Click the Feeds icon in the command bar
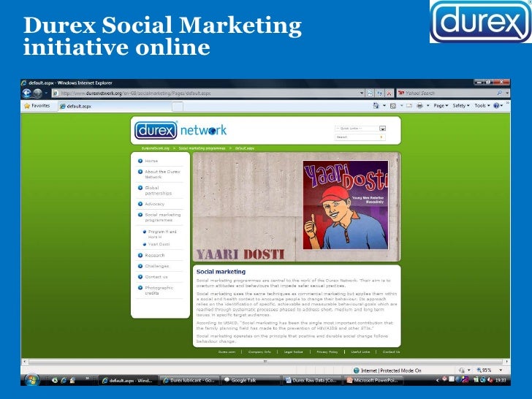 click(x=393, y=106)
